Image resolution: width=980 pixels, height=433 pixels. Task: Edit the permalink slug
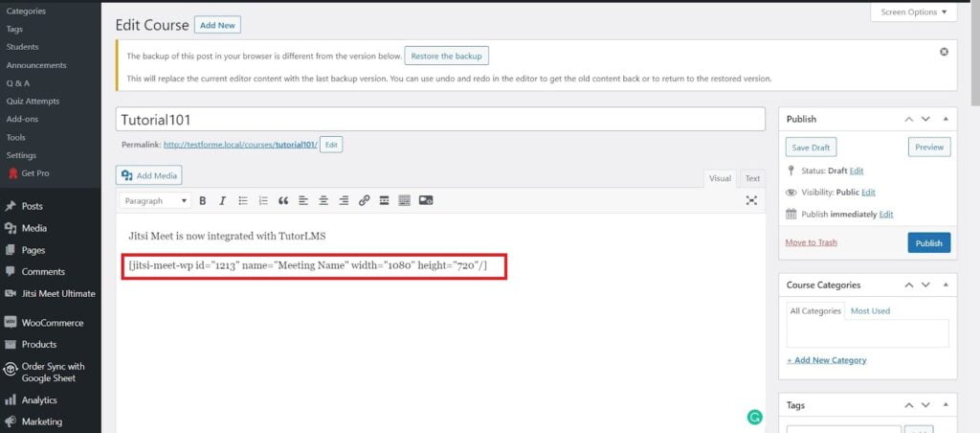pyautogui.click(x=331, y=145)
